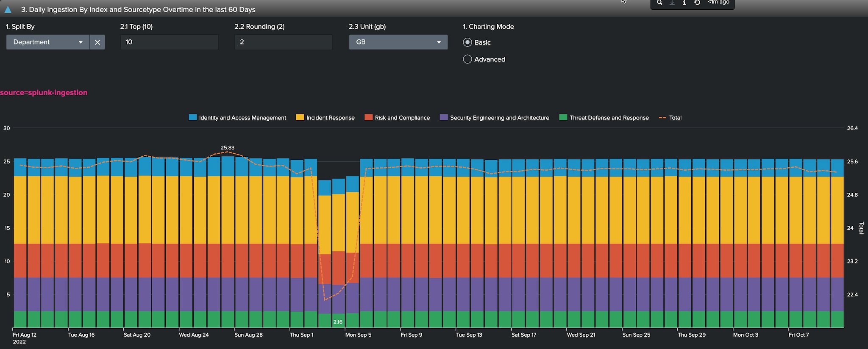The height and width of the screenshot is (349, 868).
Task: Open panel search via magnifier icon
Action: 659,3
